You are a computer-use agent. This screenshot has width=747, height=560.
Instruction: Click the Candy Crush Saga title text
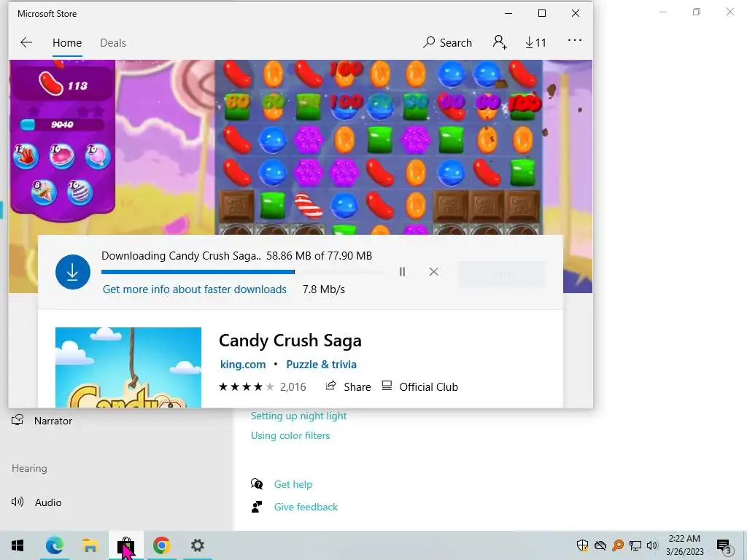290,341
